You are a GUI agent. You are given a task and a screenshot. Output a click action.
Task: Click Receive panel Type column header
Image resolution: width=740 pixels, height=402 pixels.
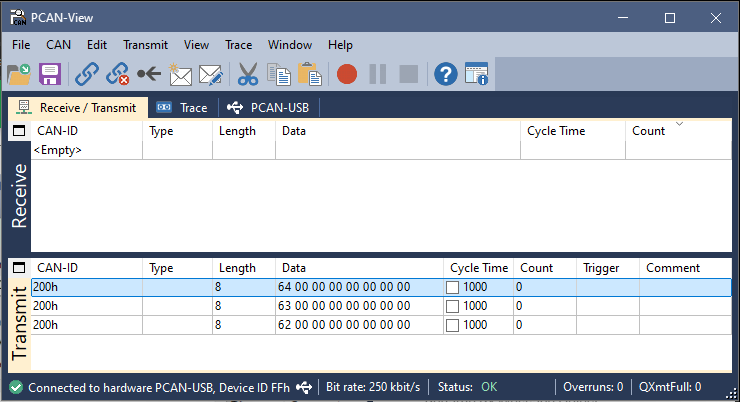[177, 131]
